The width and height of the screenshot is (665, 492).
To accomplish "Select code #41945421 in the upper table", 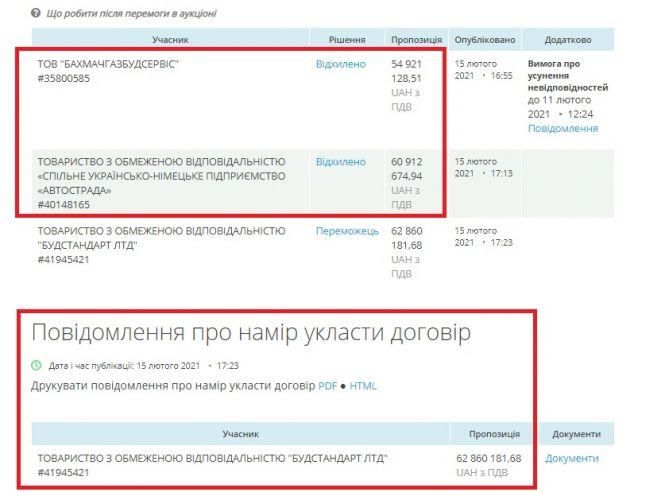I will pos(64,260).
